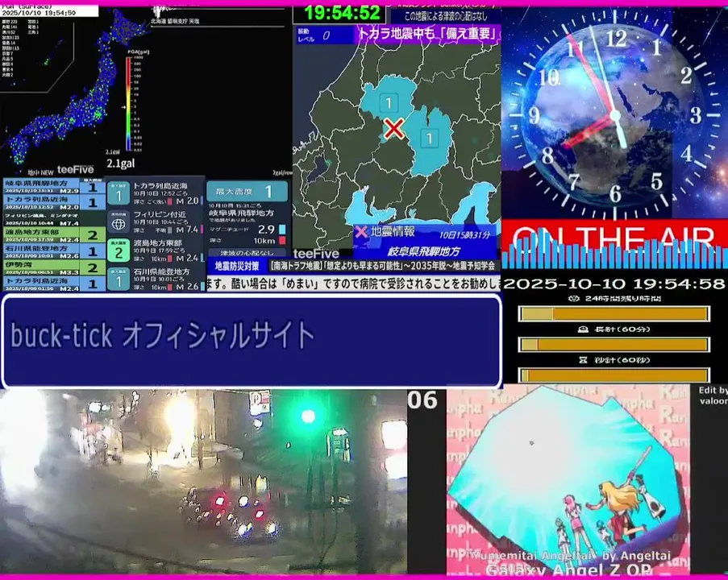The height and width of the screenshot is (580, 728).
Task: Select left list row dated 2025/10/10 12:52
Action: [x=54, y=202]
